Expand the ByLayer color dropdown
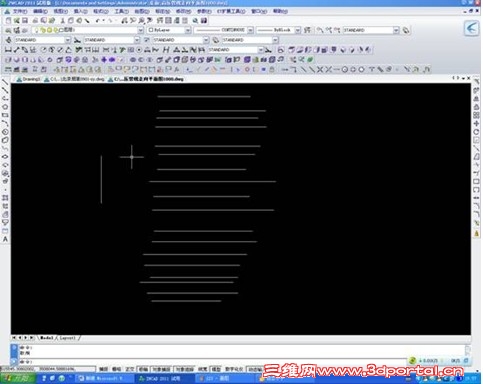 [188, 30]
